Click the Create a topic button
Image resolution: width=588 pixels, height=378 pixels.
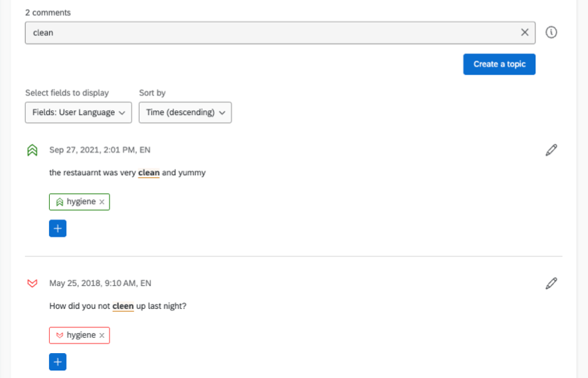click(x=499, y=64)
